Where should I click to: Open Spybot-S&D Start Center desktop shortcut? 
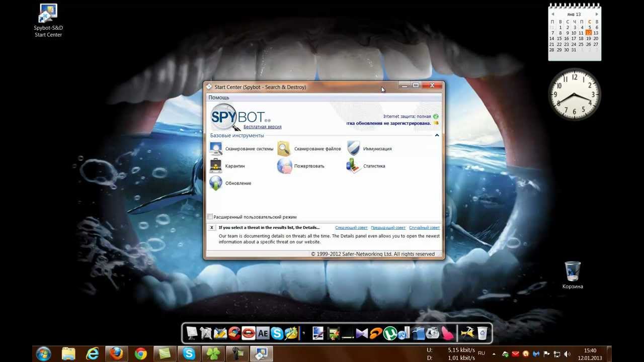pyautogui.click(x=48, y=21)
